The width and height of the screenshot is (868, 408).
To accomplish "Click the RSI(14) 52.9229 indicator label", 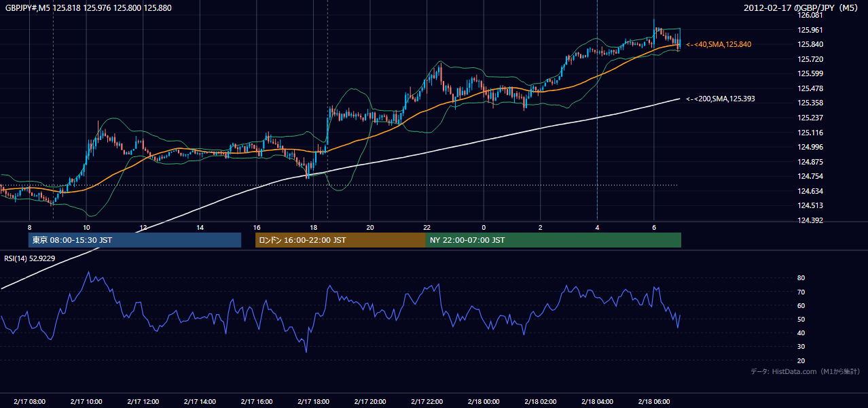I will pyautogui.click(x=30, y=258).
